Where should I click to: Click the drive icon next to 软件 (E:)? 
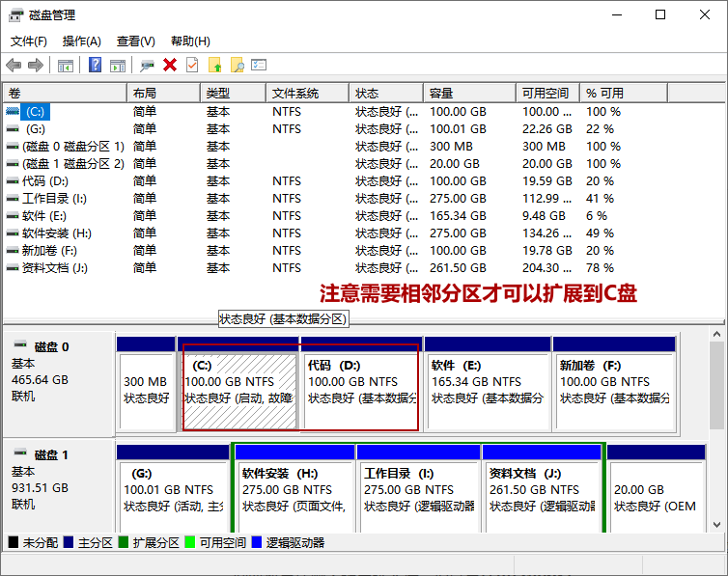coord(13,216)
